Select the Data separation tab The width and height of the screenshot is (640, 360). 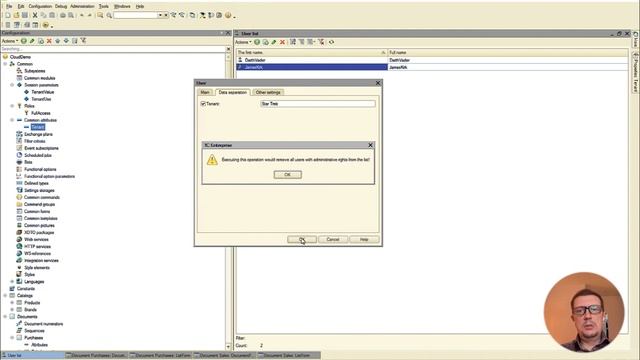tap(232, 92)
